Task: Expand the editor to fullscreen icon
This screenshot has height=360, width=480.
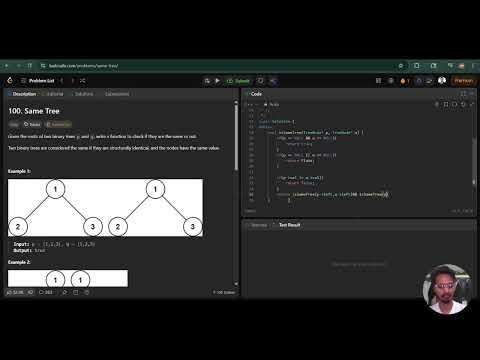Action: coord(472,104)
